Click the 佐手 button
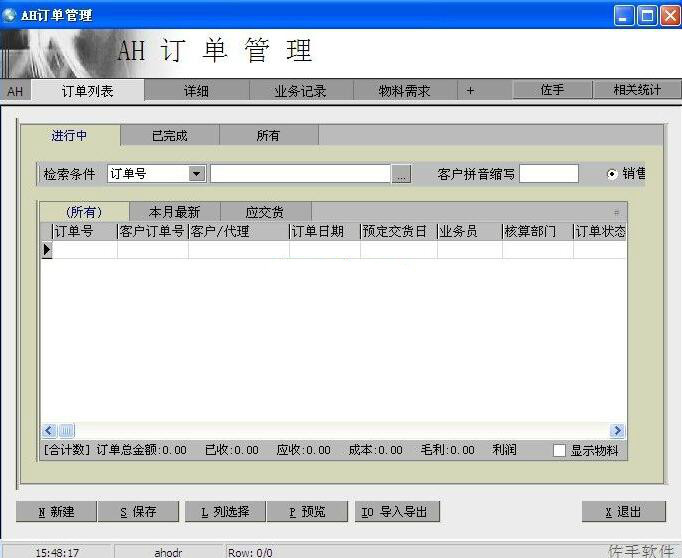Image resolution: width=682 pixels, height=558 pixels. (552, 90)
